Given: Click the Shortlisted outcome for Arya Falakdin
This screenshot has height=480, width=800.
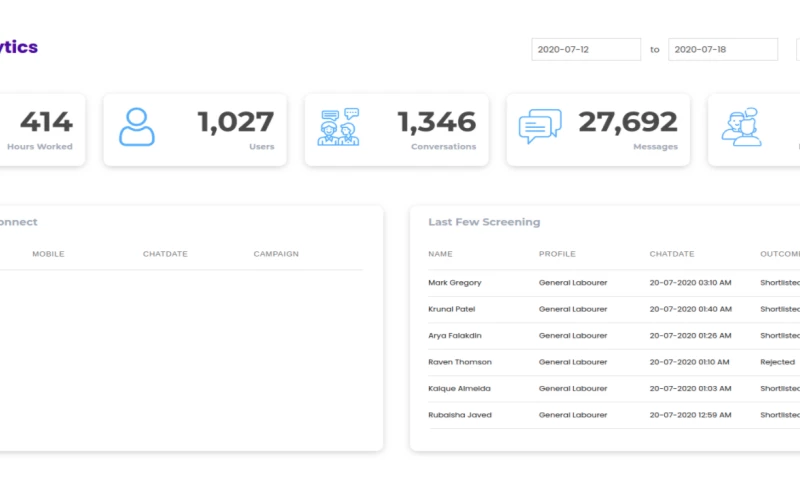Looking at the screenshot, I should pyautogui.click(x=780, y=336).
